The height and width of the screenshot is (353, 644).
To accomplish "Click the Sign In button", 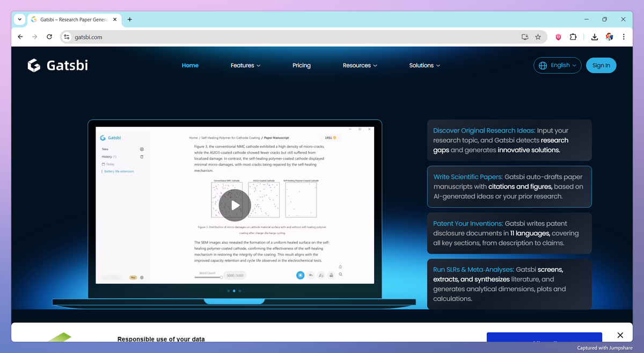I will (x=601, y=65).
